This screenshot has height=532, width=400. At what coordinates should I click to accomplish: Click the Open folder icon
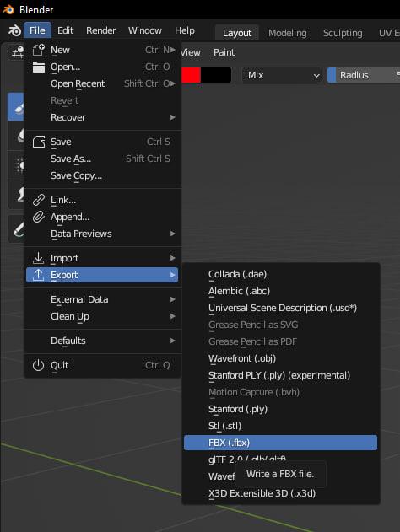38,67
